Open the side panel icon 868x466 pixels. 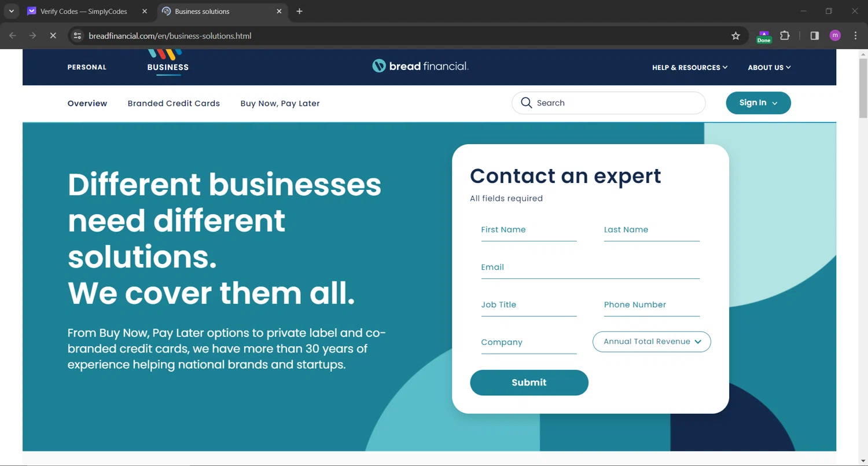[x=814, y=36]
